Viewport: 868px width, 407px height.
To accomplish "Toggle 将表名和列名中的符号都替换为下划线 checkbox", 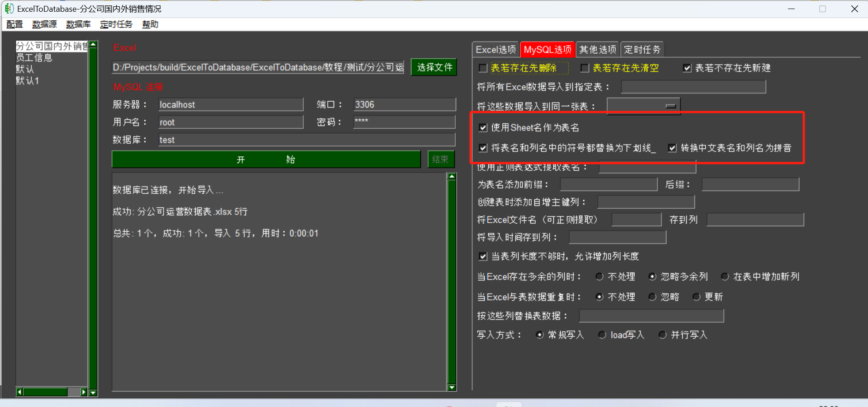I will point(483,148).
